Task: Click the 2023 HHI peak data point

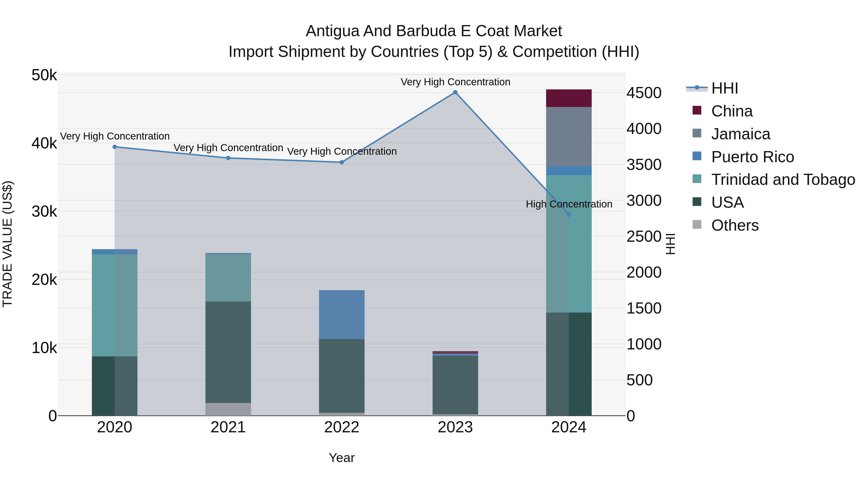Action: click(x=455, y=92)
